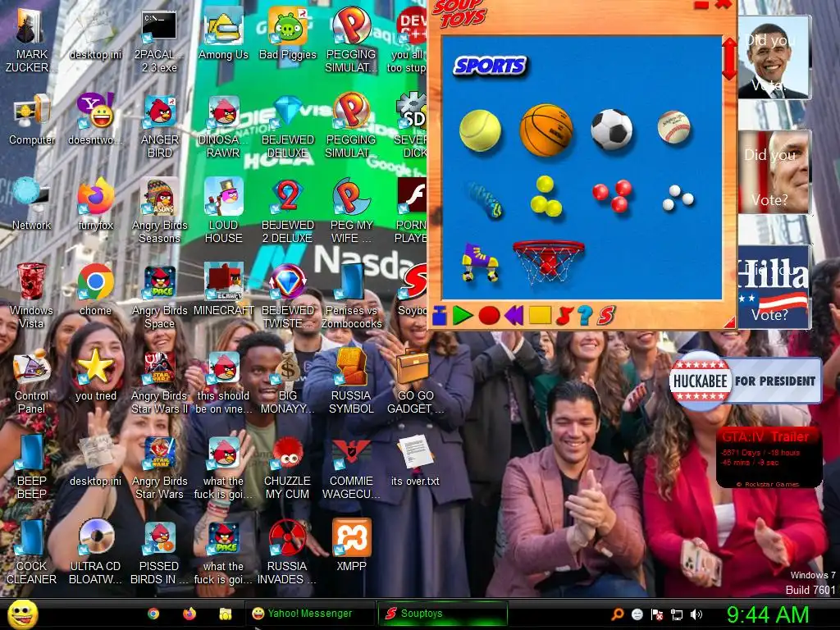The image size is (840, 630).
Task: Open the chome Chrome shortcut
Action: tap(96, 290)
